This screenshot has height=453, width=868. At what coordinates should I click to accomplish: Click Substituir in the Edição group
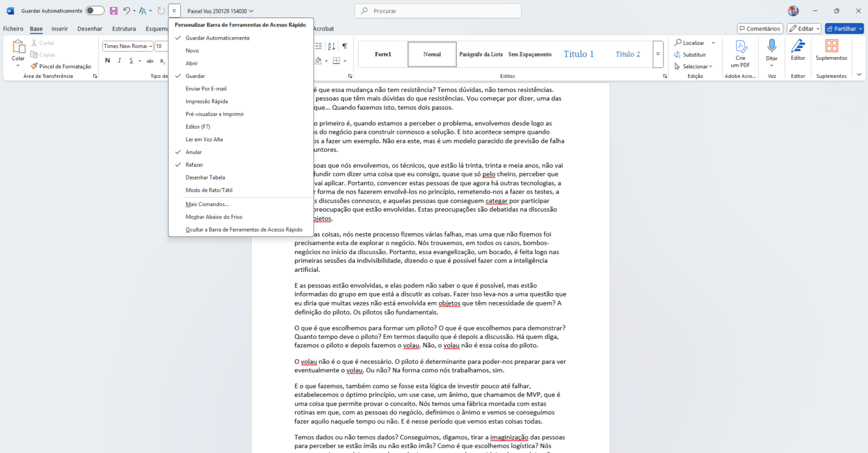(x=690, y=55)
